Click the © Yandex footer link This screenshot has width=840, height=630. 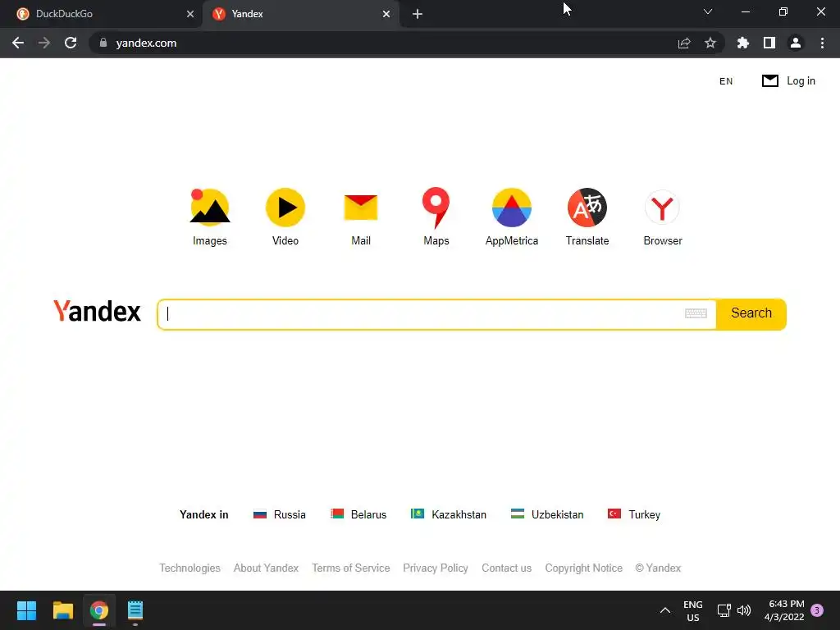658,568
